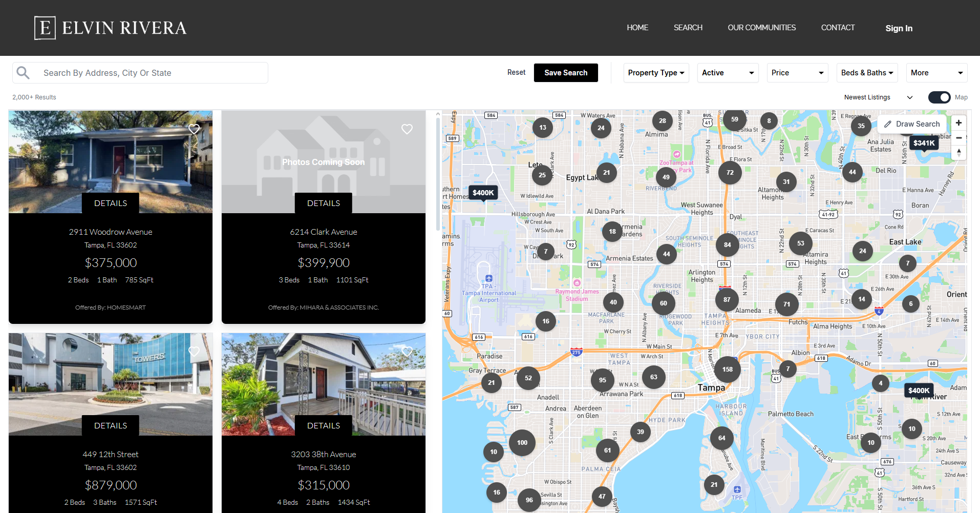980x513 pixels.
Task: Go to OUR COMMUNITIES in the navigation
Action: [x=761, y=28]
